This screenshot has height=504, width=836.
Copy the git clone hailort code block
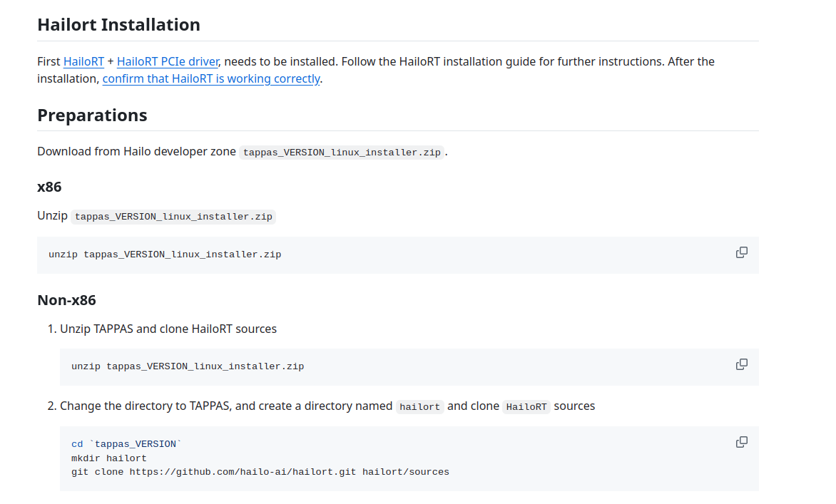point(741,442)
